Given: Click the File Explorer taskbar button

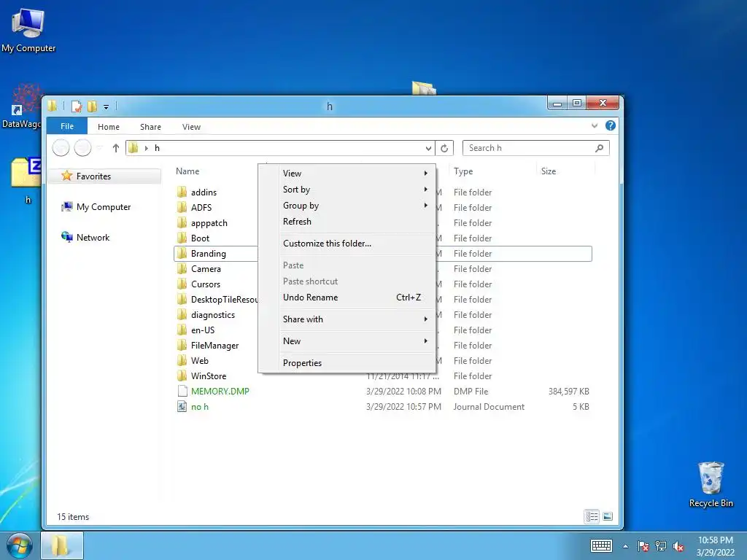Looking at the screenshot, I should coord(62,545).
